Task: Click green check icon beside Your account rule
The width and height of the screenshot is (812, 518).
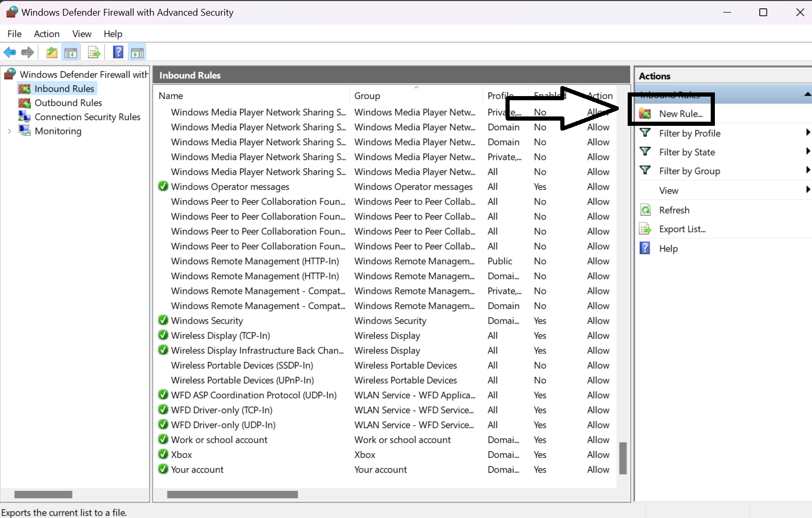Action: click(163, 469)
